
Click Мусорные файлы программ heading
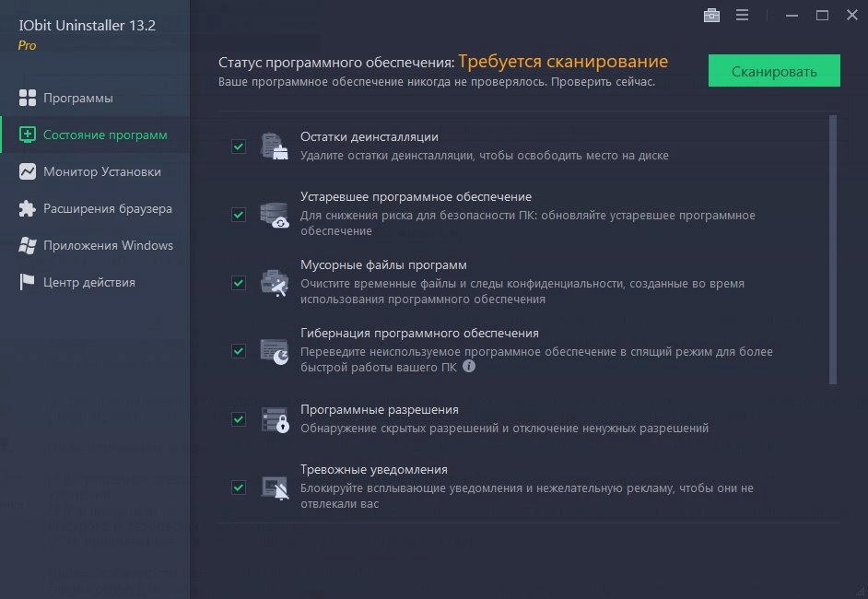[x=383, y=264]
